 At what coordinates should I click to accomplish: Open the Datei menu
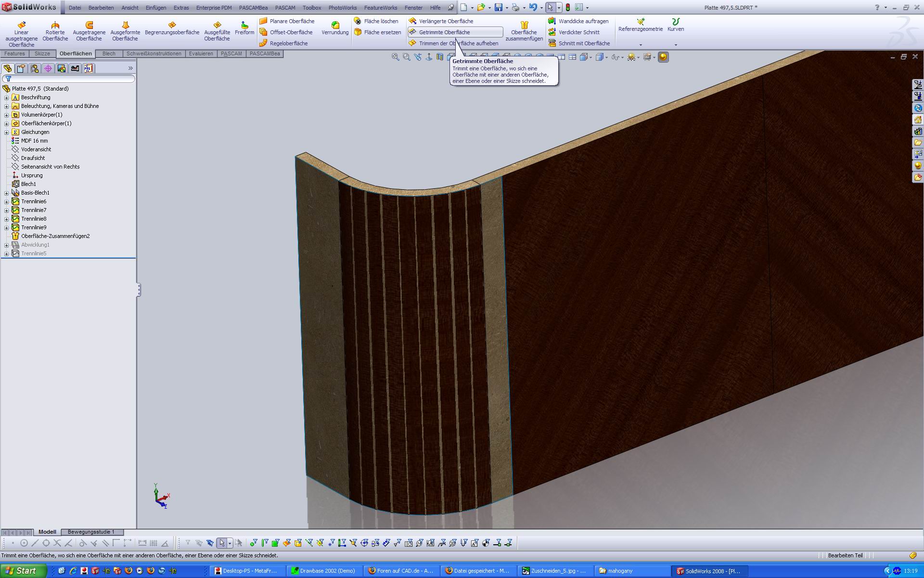coord(75,8)
